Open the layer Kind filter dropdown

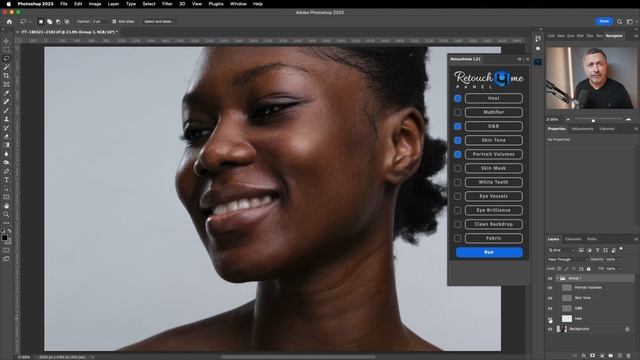(x=561, y=250)
